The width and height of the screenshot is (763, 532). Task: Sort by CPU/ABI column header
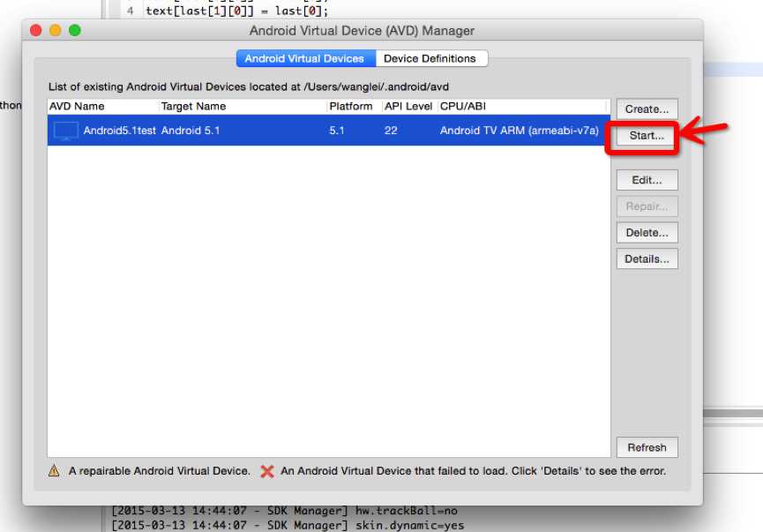[462, 106]
